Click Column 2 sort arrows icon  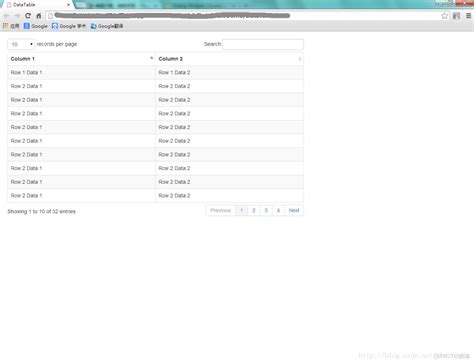point(300,59)
